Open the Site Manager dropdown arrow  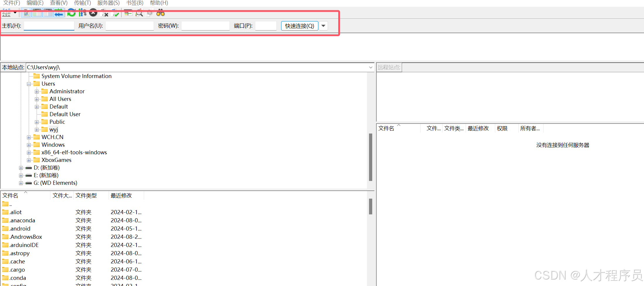[15, 13]
